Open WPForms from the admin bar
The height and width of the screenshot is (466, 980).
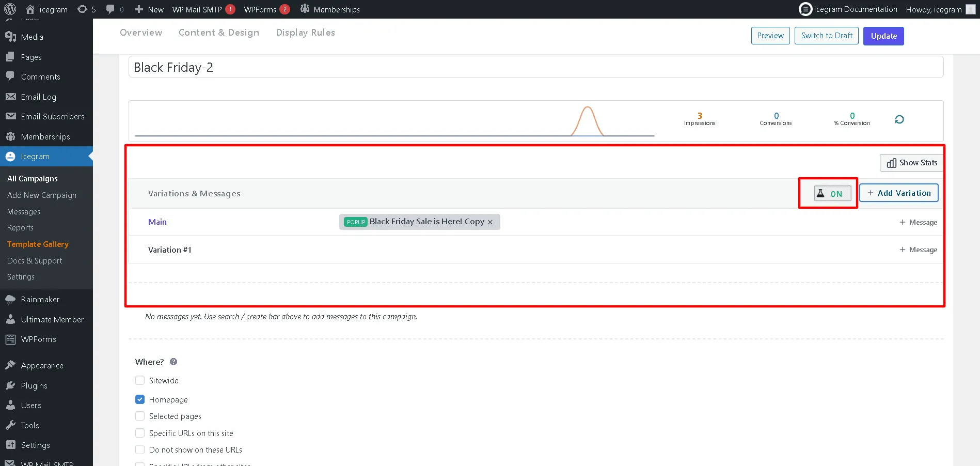pyautogui.click(x=266, y=9)
